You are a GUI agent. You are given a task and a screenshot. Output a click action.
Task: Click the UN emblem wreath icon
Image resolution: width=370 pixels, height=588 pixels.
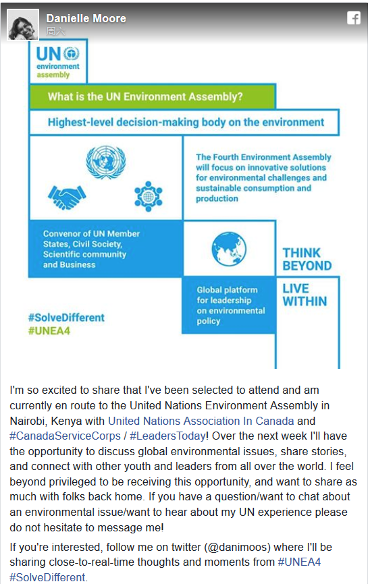point(106,163)
